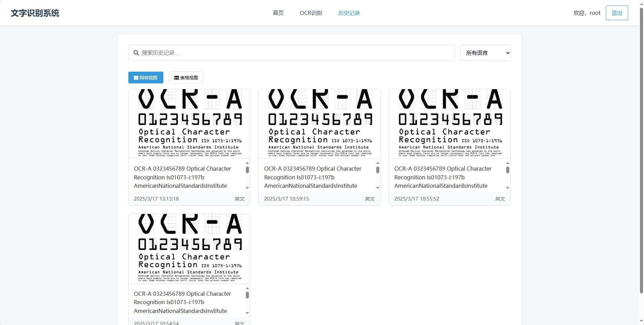Open the 首页 navigation tab
This screenshot has height=325, width=644.
pos(278,13)
